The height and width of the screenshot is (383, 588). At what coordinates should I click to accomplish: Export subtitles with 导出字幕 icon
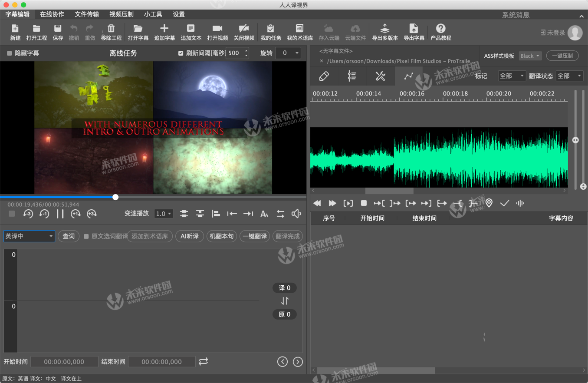point(414,29)
